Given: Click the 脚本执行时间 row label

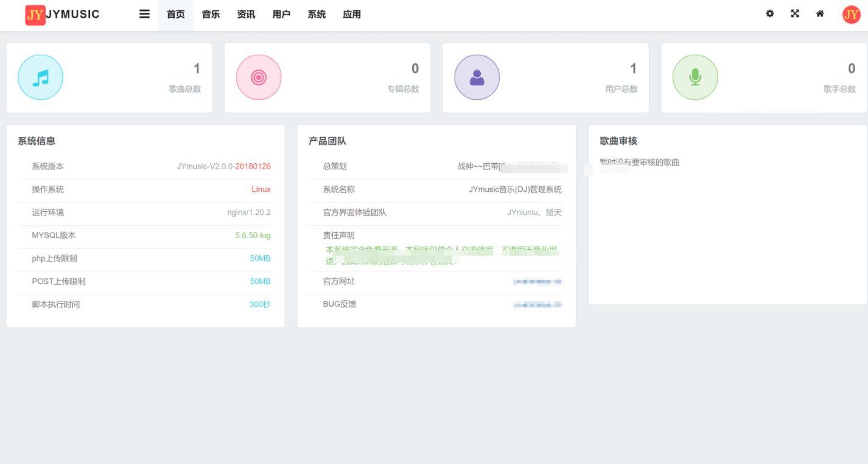Looking at the screenshot, I should [x=56, y=304].
